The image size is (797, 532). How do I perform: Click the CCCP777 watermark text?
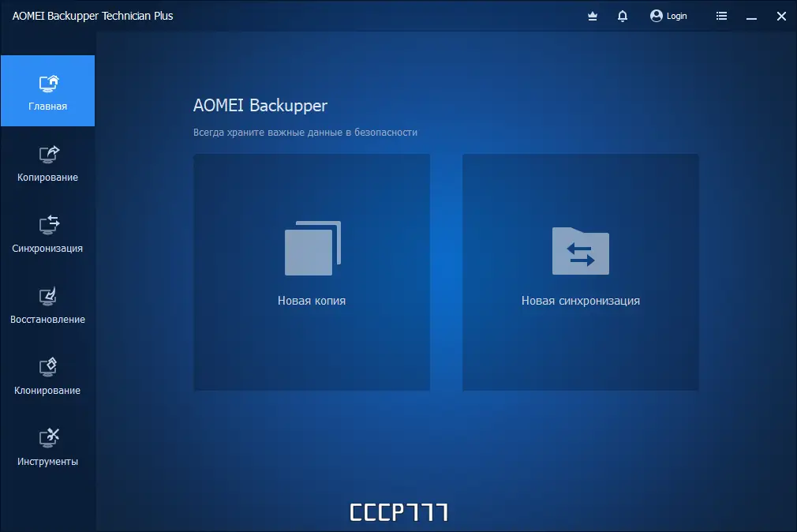click(x=398, y=511)
